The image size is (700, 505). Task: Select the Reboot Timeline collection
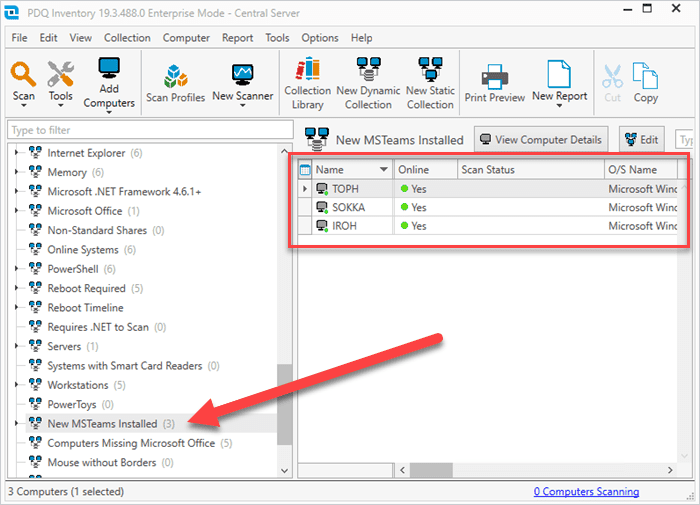tap(85, 308)
